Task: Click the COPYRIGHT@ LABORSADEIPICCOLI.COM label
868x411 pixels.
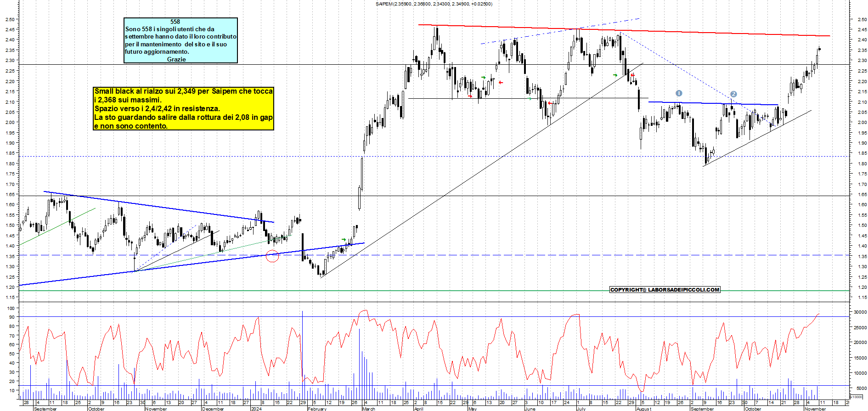Action: coord(665,290)
